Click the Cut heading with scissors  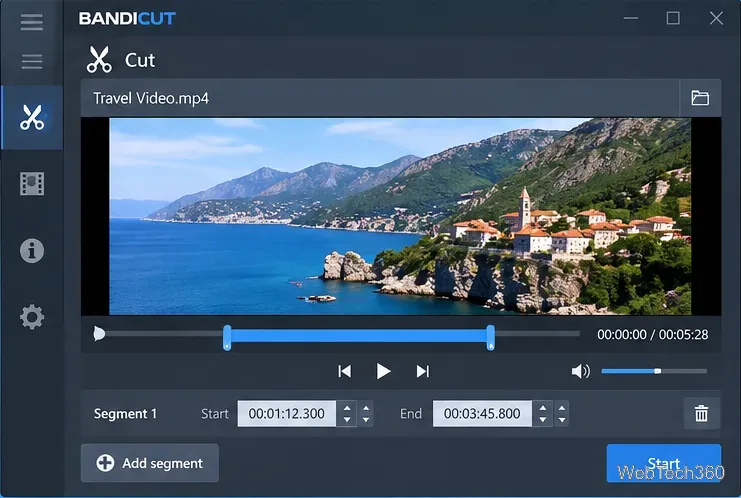tap(121, 60)
